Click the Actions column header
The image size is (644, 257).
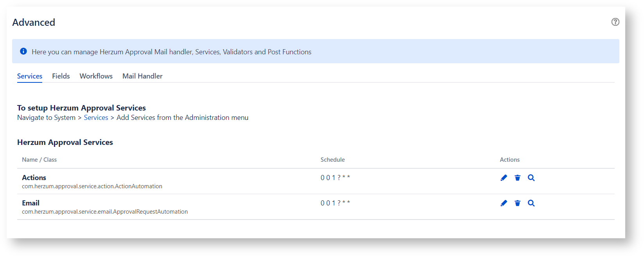click(509, 160)
